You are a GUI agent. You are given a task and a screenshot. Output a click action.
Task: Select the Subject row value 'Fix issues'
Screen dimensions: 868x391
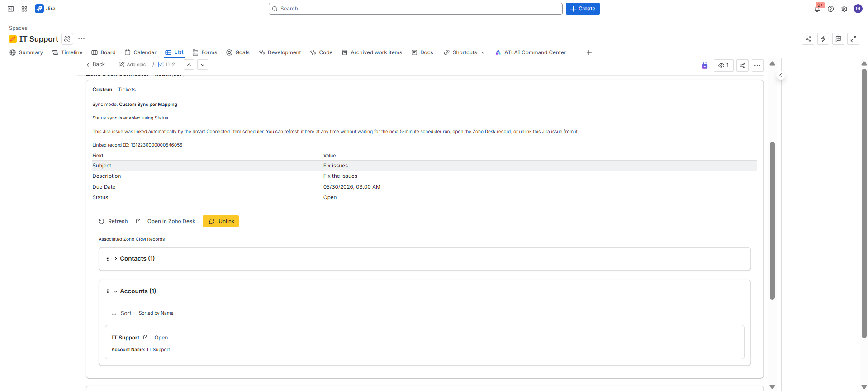[x=336, y=166]
